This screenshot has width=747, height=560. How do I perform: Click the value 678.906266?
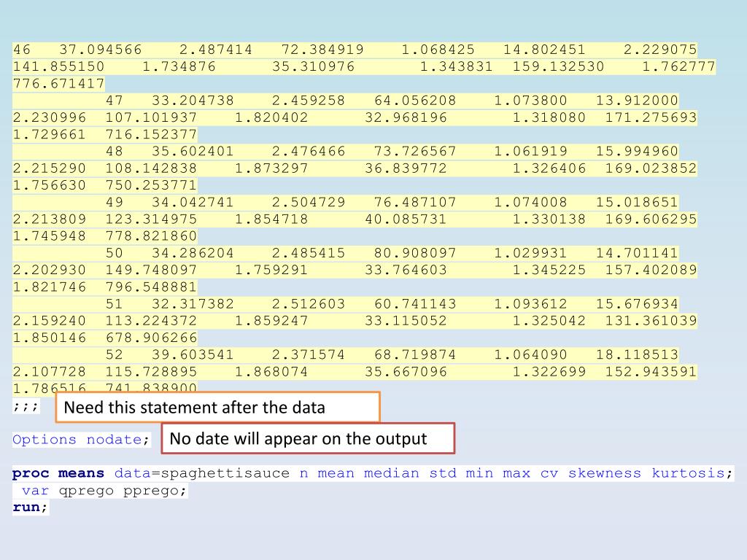coord(151,338)
